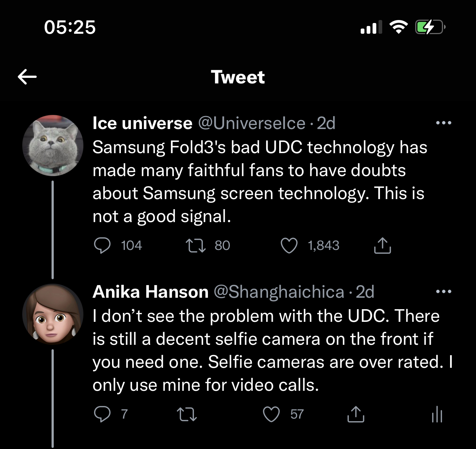Toggle like off Ice universe's tweet heart
This screenshot has height=449, width=476.
pyautogui.click(x=290, y=245)
